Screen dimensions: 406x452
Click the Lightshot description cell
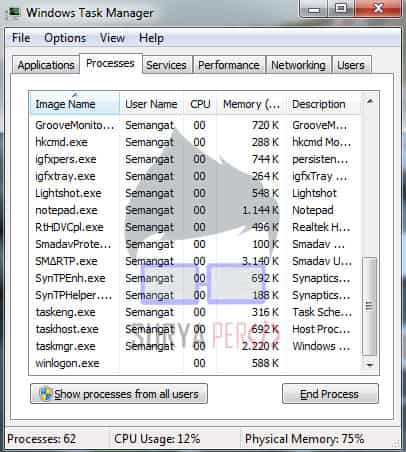(314, 193)
